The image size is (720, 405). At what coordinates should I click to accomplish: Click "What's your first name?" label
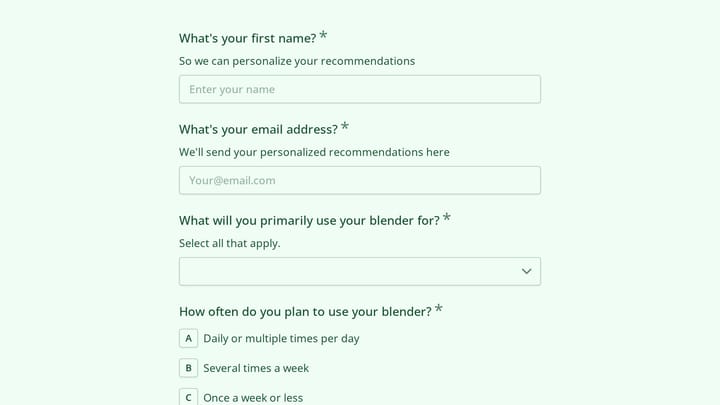pyautogui.click(x=248, y=38)
